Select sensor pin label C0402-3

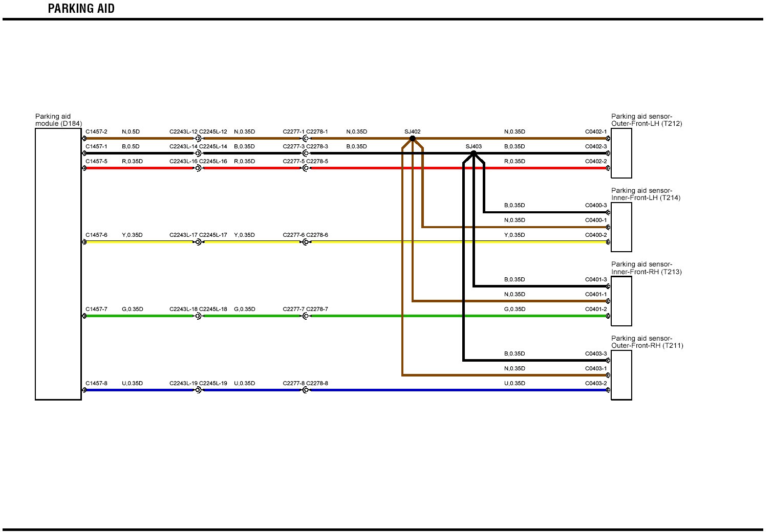tap(596, 147)
